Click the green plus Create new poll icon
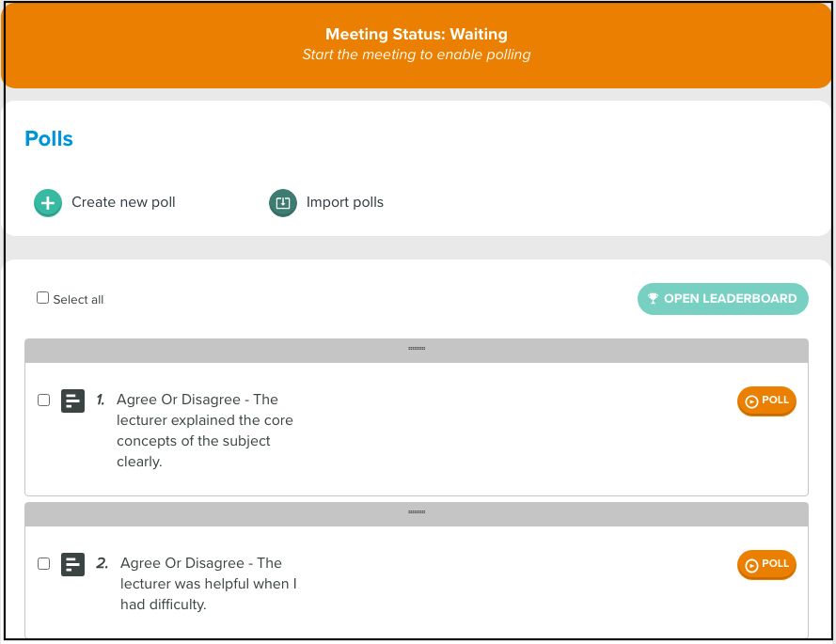Image resolution: width=836 pixels, height=644 pixels. point(48,203)
